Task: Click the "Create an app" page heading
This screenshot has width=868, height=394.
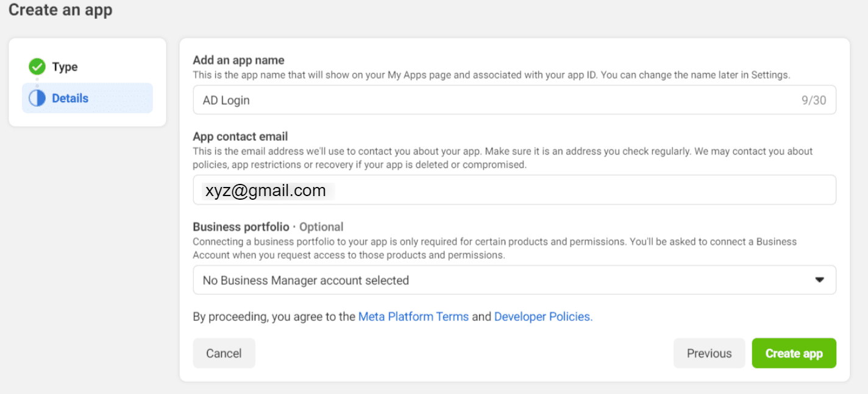Action: pyautogui.click(x=60, y=10)
